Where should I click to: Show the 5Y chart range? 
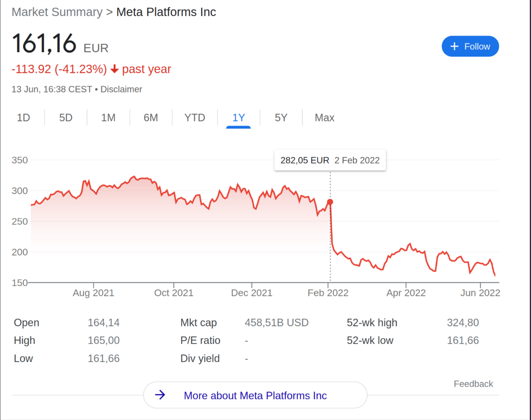coord(281,118)
